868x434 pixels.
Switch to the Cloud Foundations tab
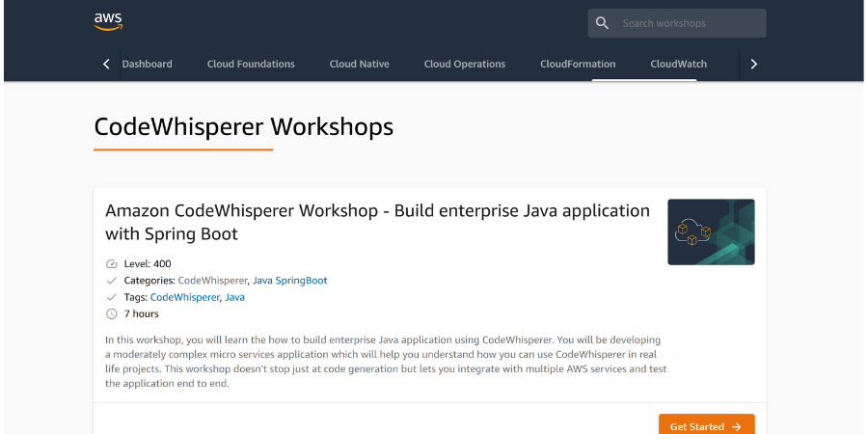pos(251,65)
